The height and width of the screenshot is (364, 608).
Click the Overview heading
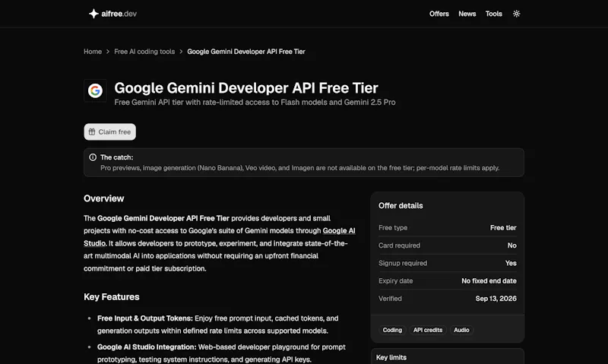(x=104, y=198)
